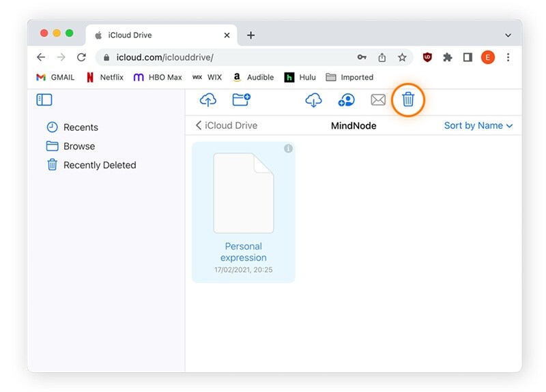The image size is (546, 392).
Task: Select the iCloud Drive browser tab
Action: pos(162,35)
